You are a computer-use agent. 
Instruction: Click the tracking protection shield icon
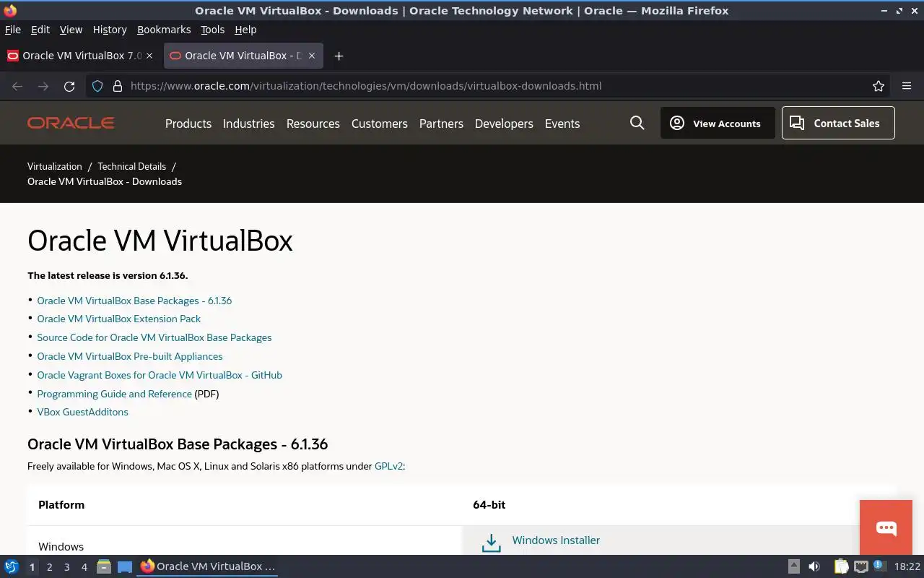[97, 86]
